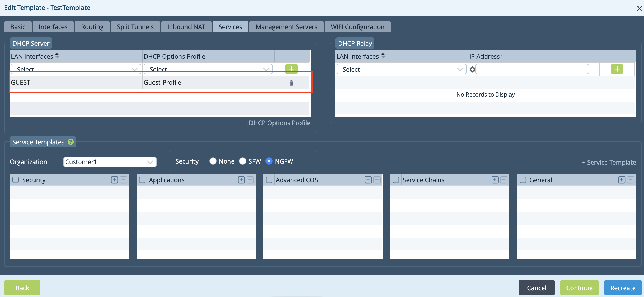Delete the GUEST DHCP server row
Image resolution: width=644 pixels, height=297 pixels.
(291, 83)
